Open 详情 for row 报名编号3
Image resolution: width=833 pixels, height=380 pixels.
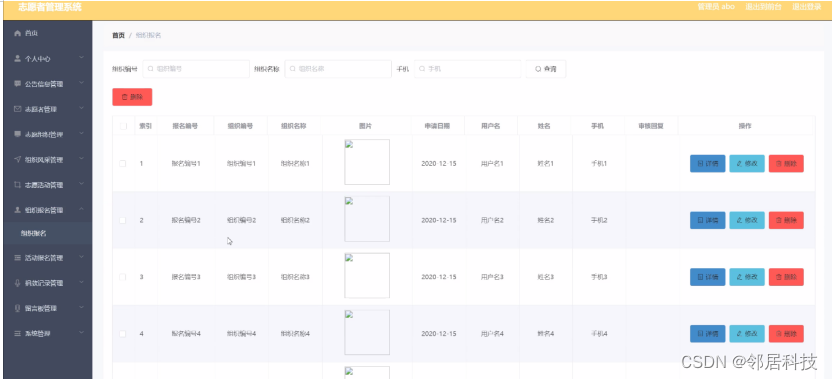[x=707, y=277]
